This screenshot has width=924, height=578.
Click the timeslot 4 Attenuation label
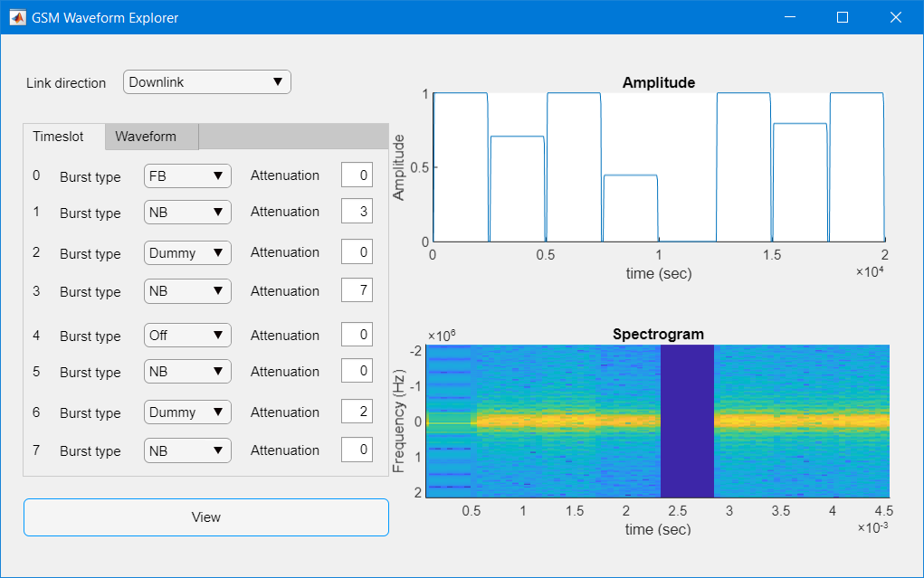tap(285, 336)
